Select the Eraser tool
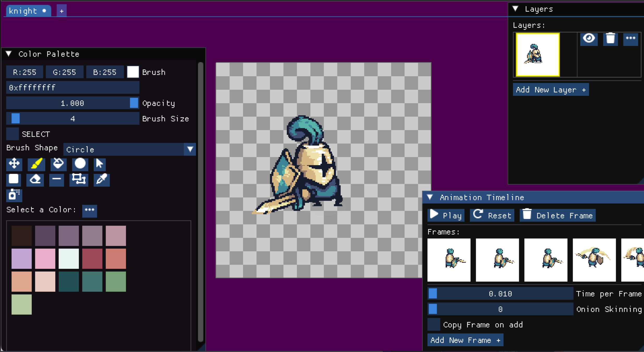Screen dimensions: 644x352 click(x=35, y=180)
